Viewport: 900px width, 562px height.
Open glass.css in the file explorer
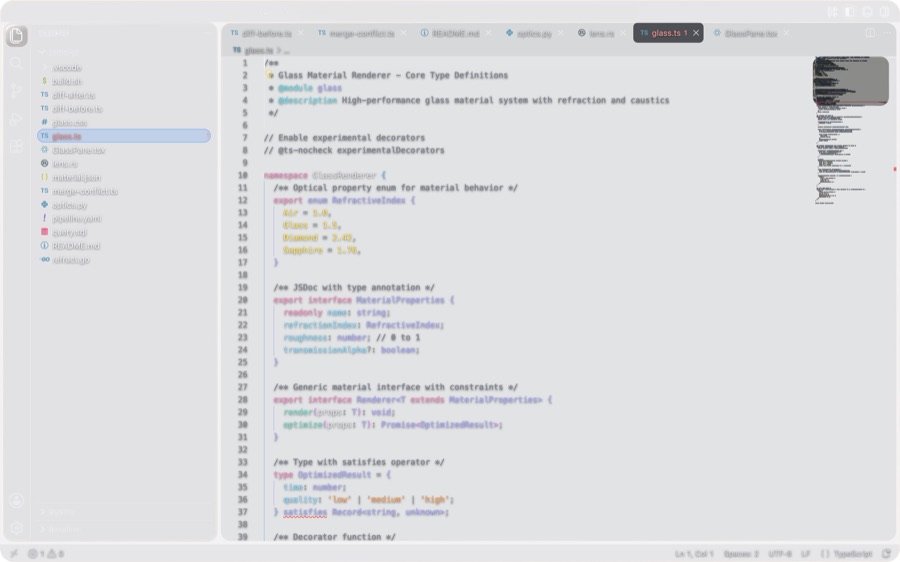coord(123,123)
